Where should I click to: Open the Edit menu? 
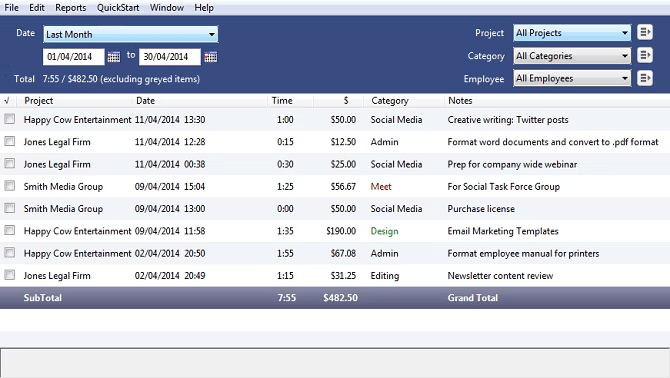[x=37, y=8]
